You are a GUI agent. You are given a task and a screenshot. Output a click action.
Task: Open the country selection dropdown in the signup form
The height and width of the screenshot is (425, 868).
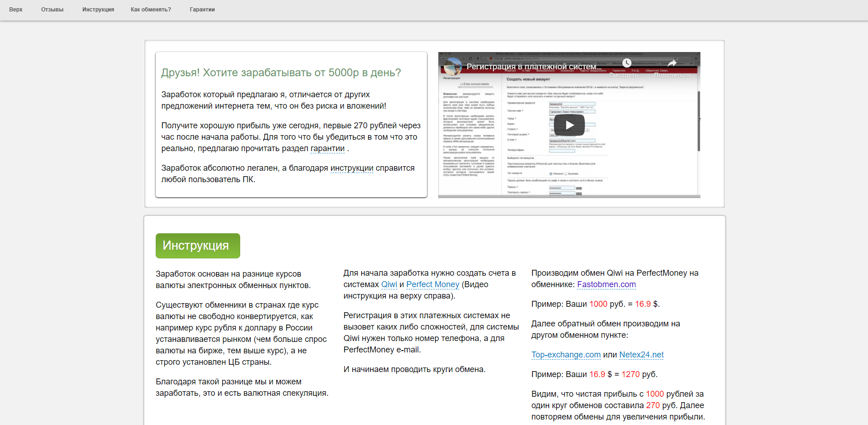pos(569,130)
